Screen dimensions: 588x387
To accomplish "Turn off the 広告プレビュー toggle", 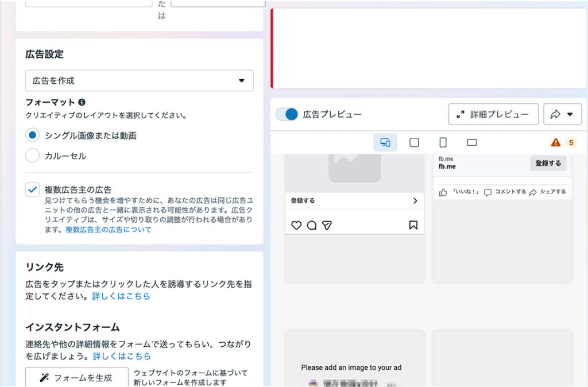I will click(x=288, y=114).
